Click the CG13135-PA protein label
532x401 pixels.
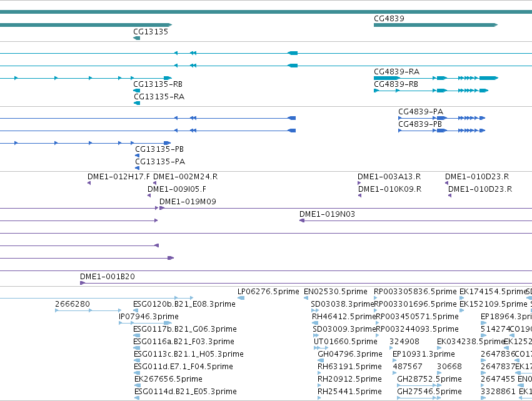point(160,162)
